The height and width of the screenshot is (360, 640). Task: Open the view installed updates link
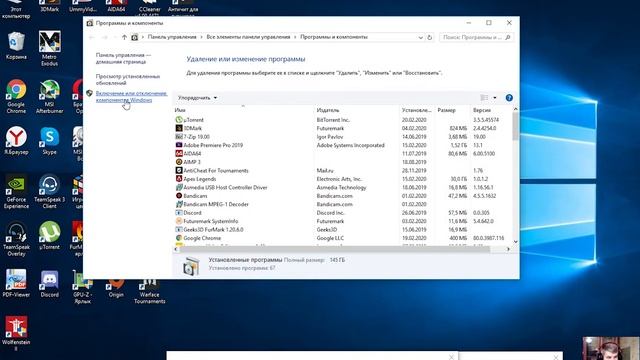click(x=128, y=80)
